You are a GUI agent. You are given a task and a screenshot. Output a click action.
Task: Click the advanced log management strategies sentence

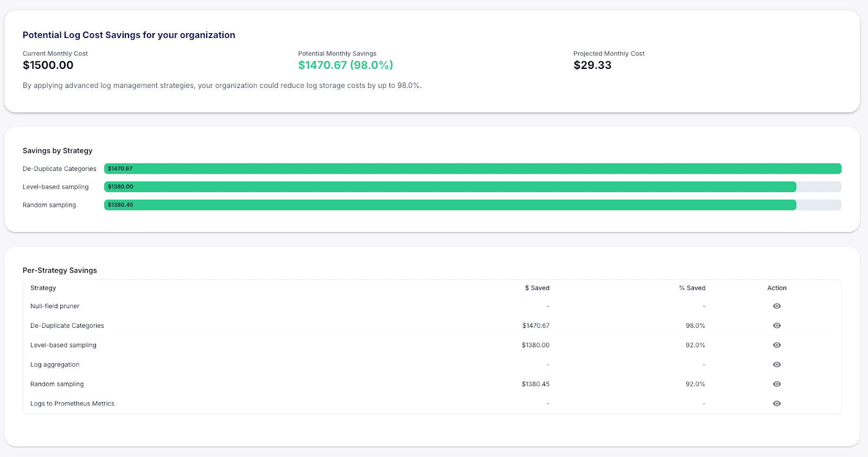222,86
